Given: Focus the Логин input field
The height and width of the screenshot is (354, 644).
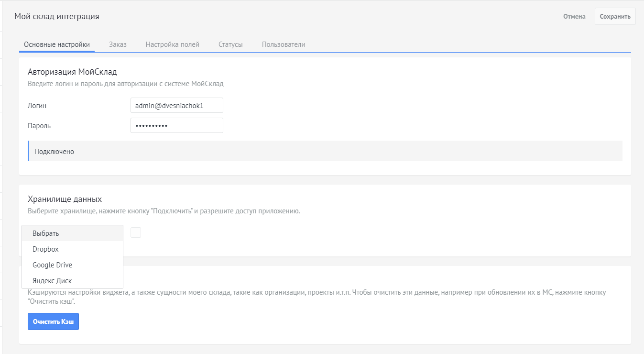Looking at the screenshot, I should [176, 106].
